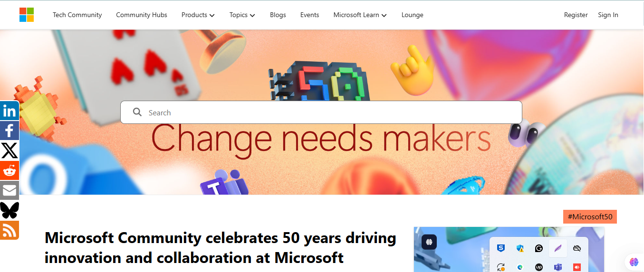Share the page on LinkedIn

click(10, 111)
